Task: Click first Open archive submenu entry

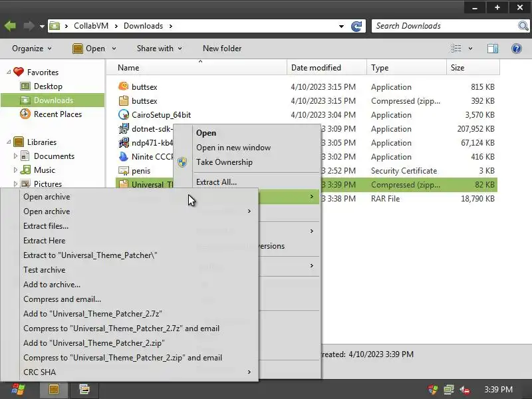Action: [47, 197]
